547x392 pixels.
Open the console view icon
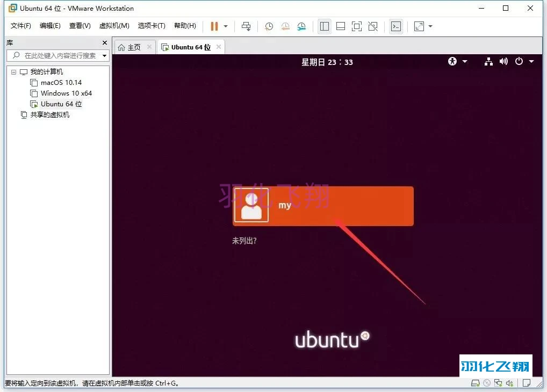(x=396, y=26)
